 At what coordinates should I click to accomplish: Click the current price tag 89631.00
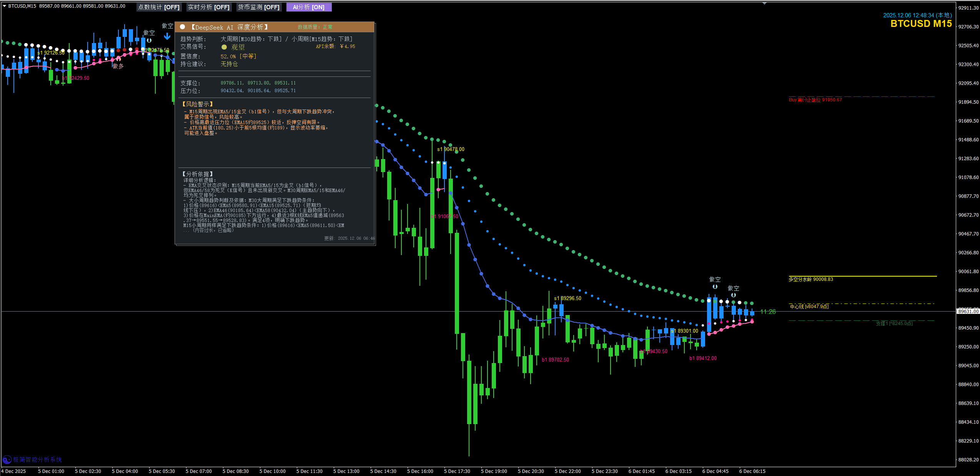coord(968,311)
